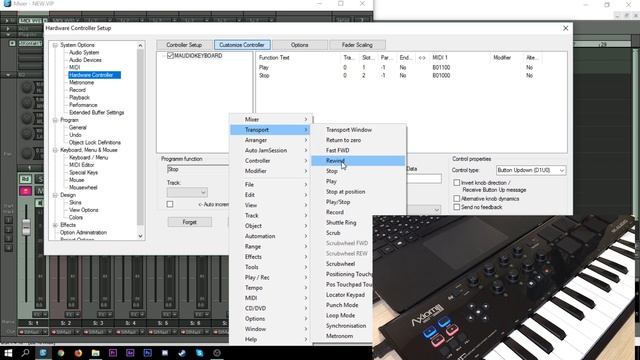Collapse the Design tree node

click(x=55, y=195)
